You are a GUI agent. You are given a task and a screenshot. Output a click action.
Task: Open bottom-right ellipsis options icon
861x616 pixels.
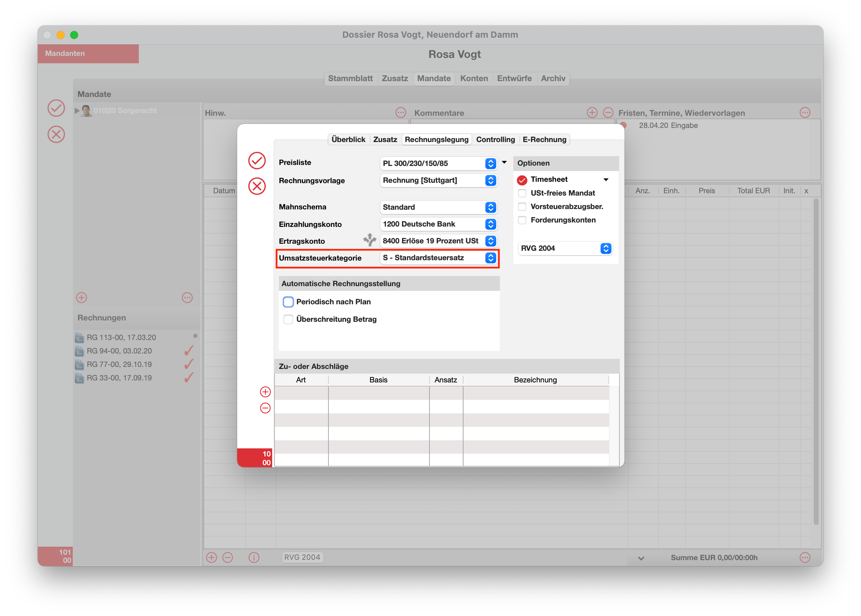click(805, 557)
